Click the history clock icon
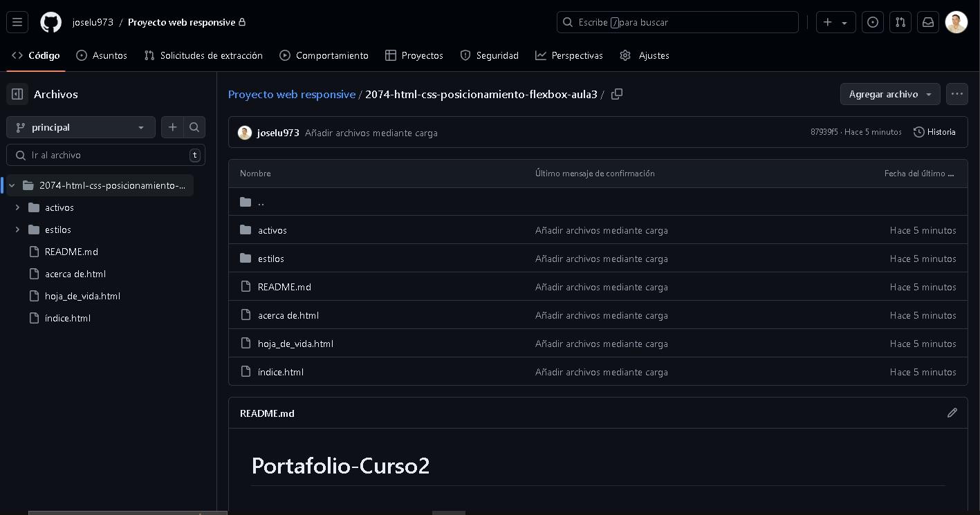The width and height of the screenshot is (980, 515). tap(919, 132)
